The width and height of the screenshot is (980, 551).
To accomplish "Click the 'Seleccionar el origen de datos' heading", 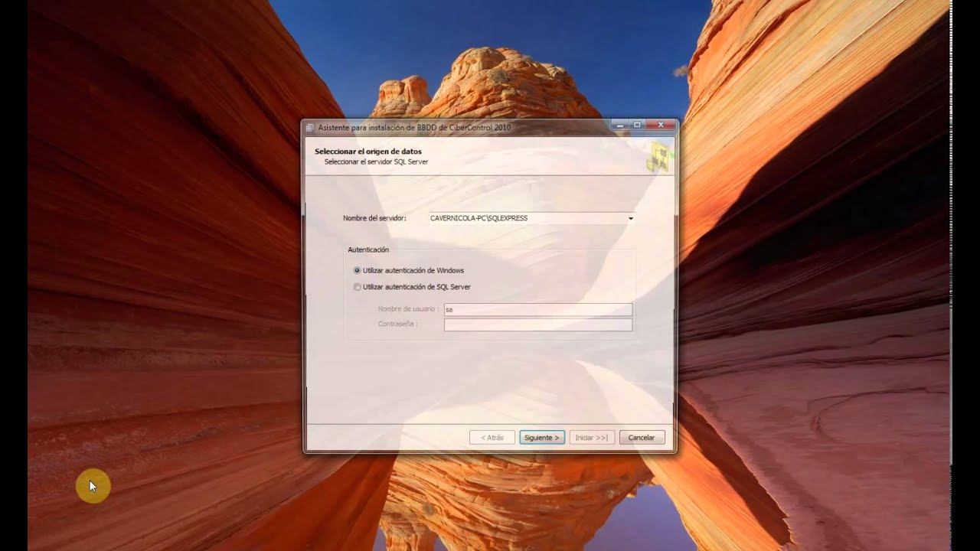I will 368,152.
